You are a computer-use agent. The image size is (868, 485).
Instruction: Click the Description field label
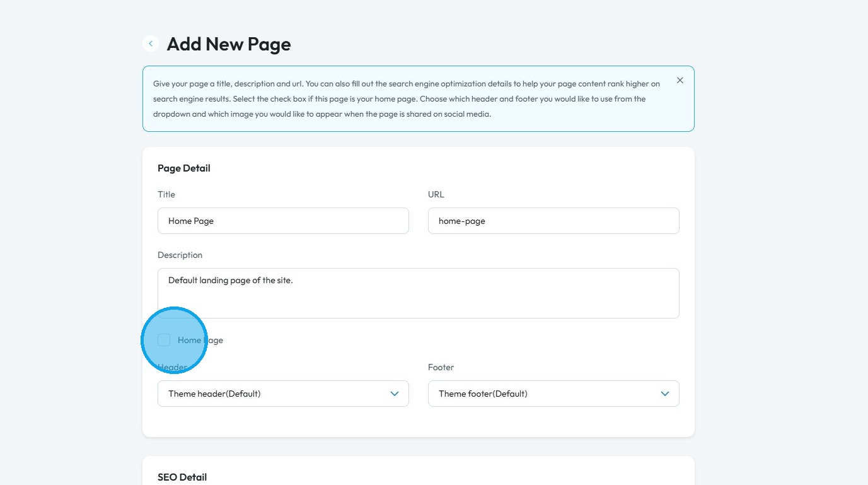(x=180, y=255)
